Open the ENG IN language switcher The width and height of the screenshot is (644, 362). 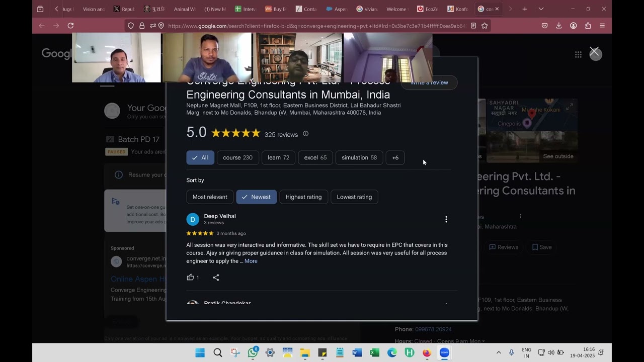click(526, 352)
